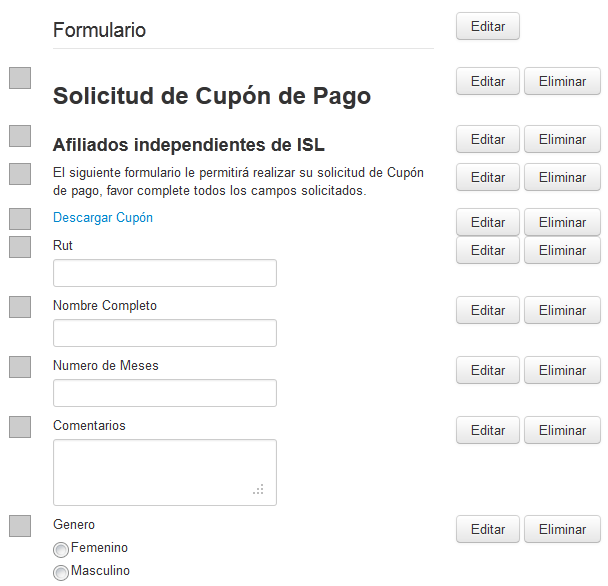This screenshot has width=608, height=586.
Task: Click Editar for the Genero field
Action: click(x=488, y=529)
